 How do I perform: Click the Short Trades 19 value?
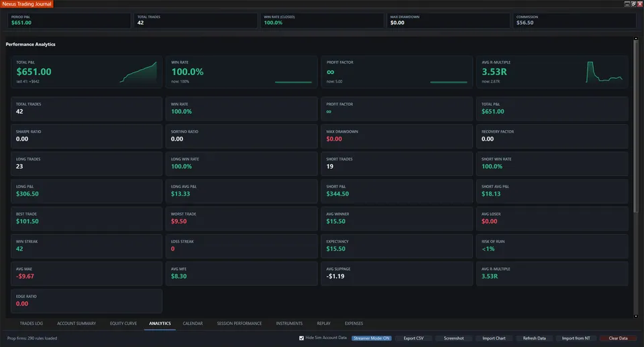pyautogui.click(x=330, y=166)
